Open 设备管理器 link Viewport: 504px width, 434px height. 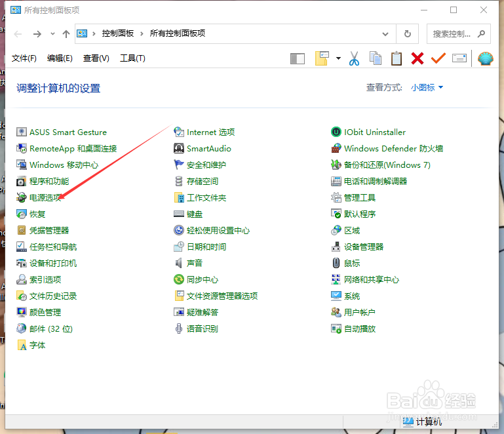tap(364, 247)
